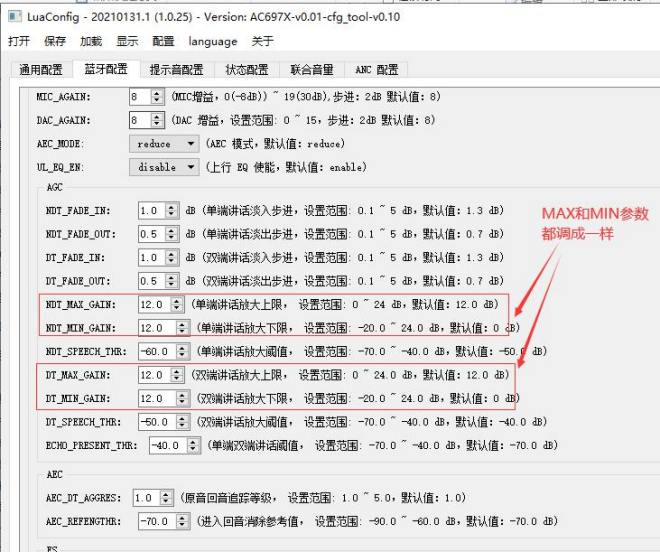Click the NDT_SPEECH_THR label
Image resolution: width=660 pixels, height=552 pixels.
[86, 352]
